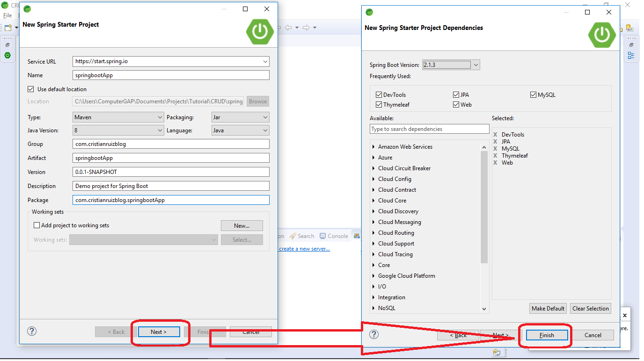Click Next in New Spring Starter Project dialog
The height and width of the screenshot is (361, 644).
(159, 332)
